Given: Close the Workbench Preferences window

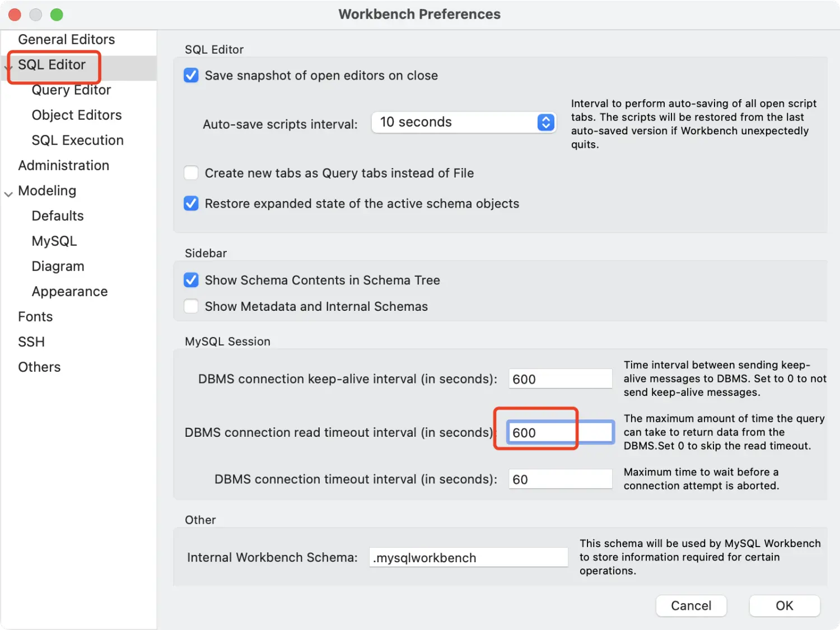Looking at the screenshot, I should pos(15,15).
